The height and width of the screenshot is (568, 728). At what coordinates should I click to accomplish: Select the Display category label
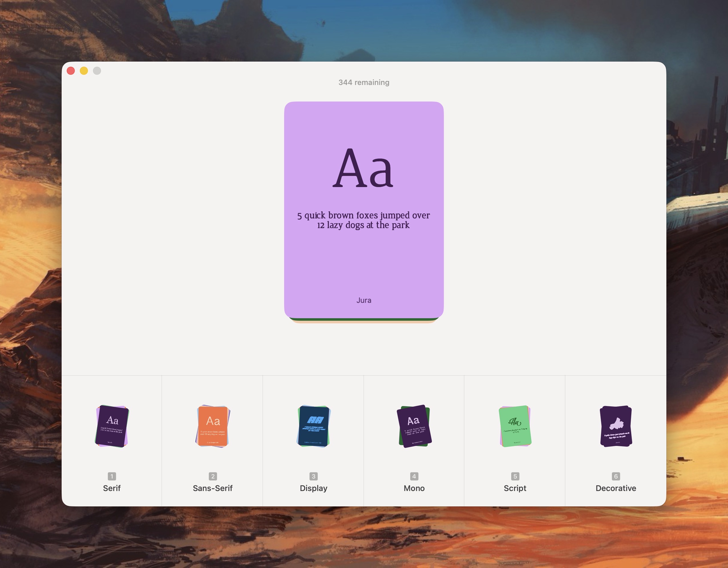point(313,488)
